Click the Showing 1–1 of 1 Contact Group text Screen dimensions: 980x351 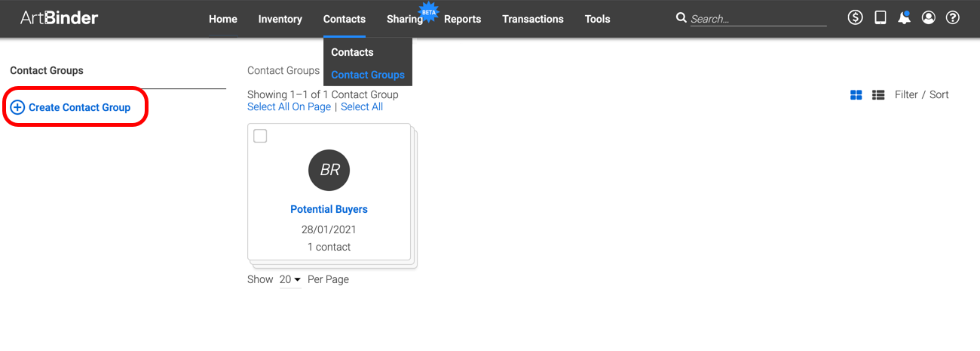pos(323,95)
